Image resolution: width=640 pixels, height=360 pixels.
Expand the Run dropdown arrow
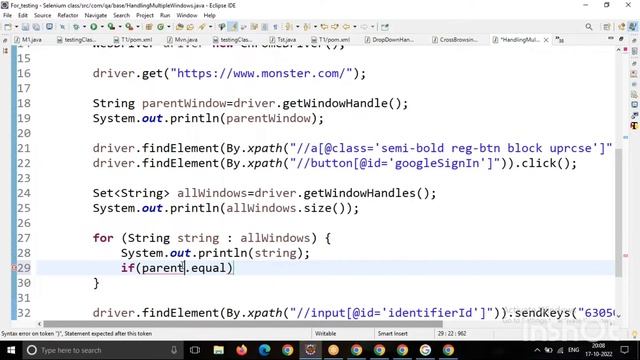pos(102,27)
